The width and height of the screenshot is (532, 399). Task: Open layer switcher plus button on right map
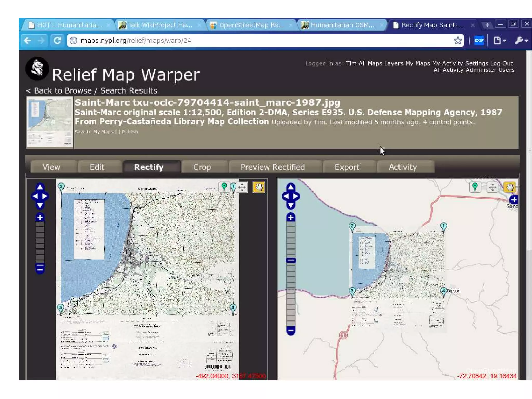(514, 200)
